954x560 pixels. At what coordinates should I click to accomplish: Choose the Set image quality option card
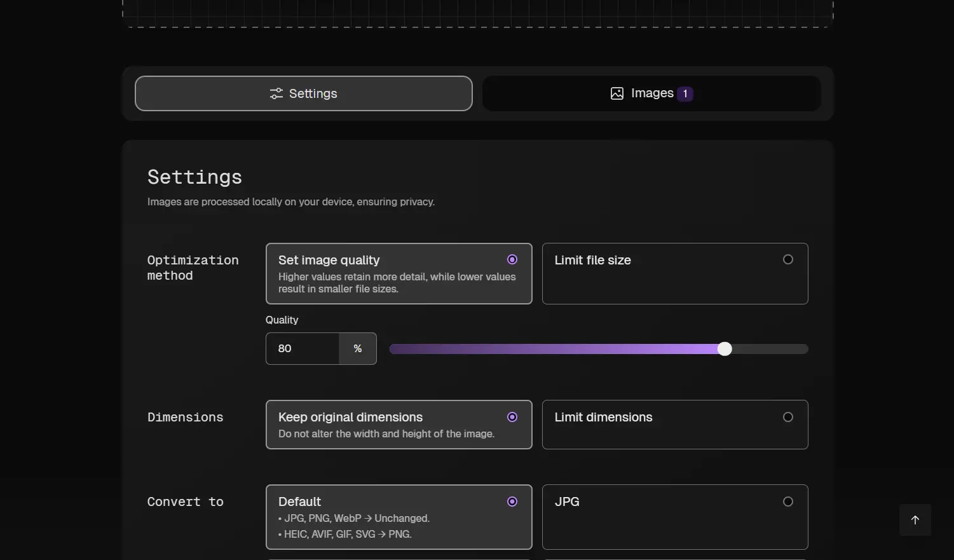pos(399,273)
